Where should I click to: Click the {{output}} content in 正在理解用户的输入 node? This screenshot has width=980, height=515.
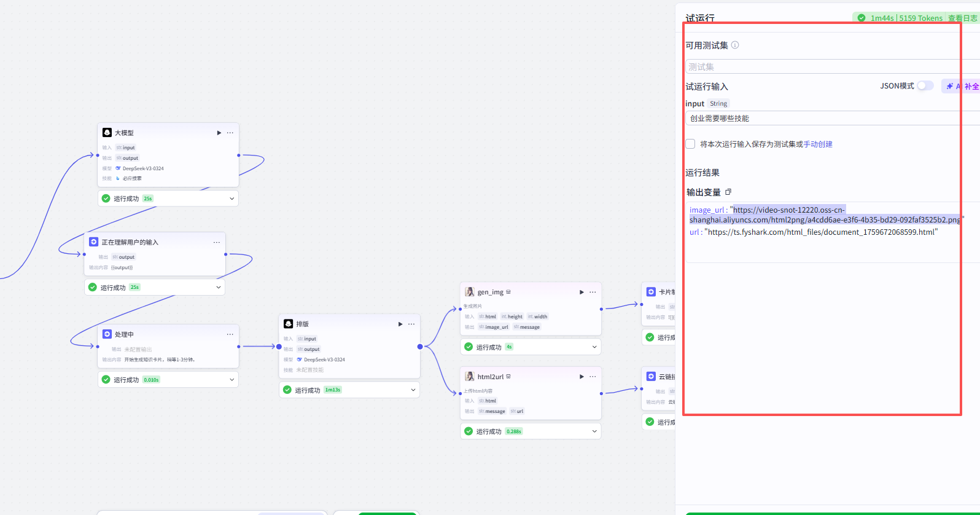pos(122,267)
